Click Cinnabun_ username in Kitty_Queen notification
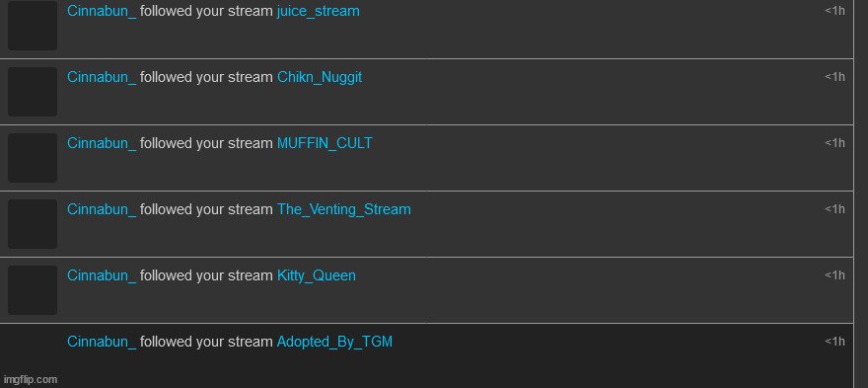This screenshot has width=868, height=388. click(102, 275)
